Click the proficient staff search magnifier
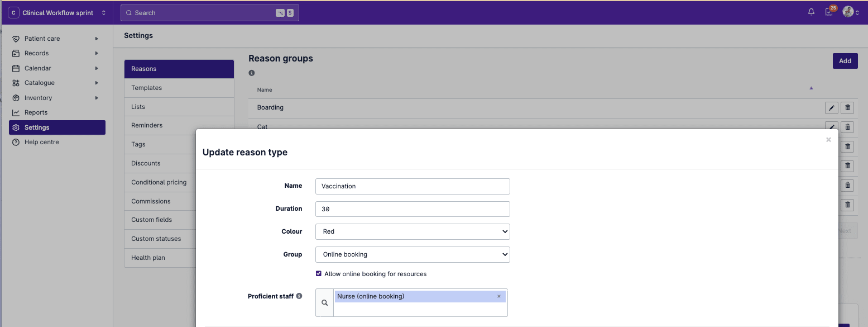Viewport: 868px width, 327px height. click(x=324, y=302)
